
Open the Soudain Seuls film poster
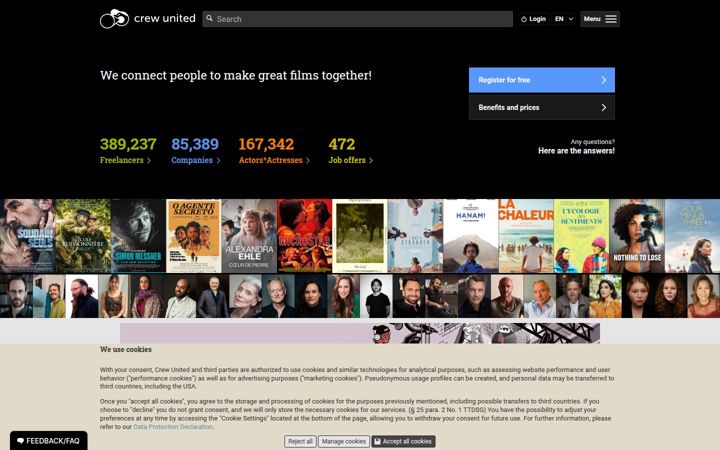coord(28,236)
